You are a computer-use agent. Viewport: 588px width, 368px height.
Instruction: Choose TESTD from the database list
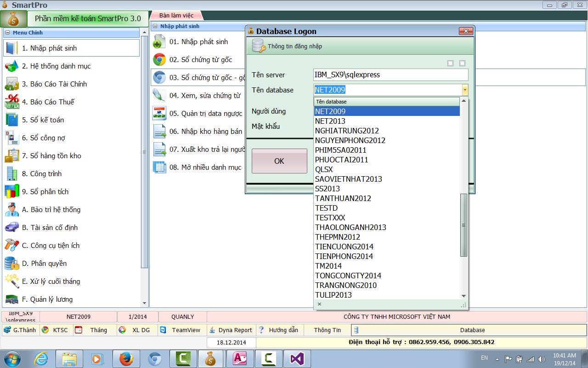coord(387,208)
